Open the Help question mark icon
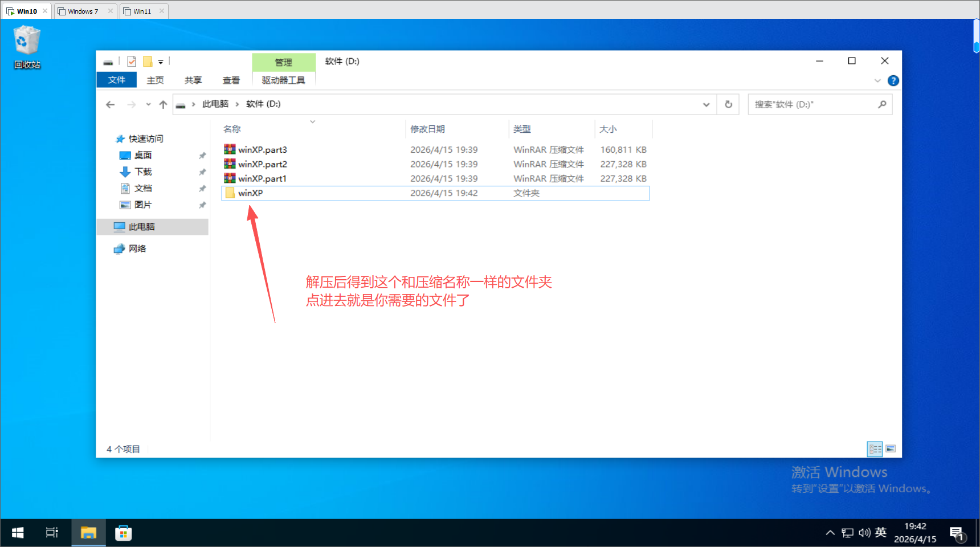This screenshot has height=547, width=980. [x=893, y=80]
